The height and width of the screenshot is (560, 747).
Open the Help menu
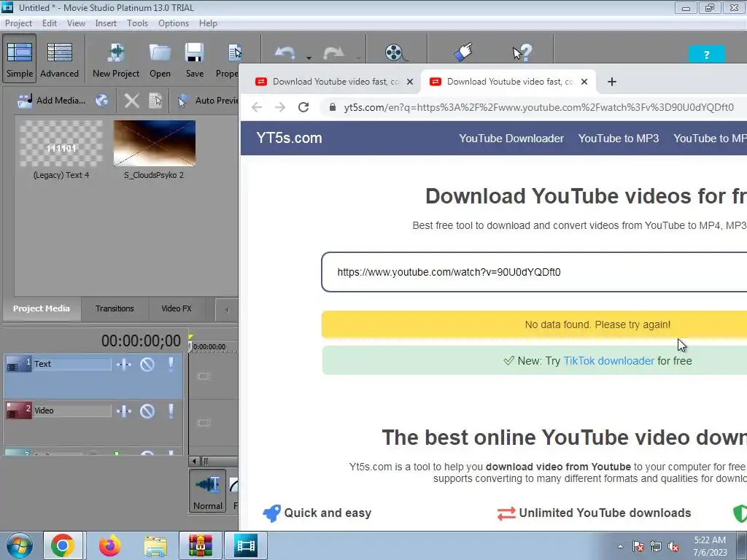208,23
